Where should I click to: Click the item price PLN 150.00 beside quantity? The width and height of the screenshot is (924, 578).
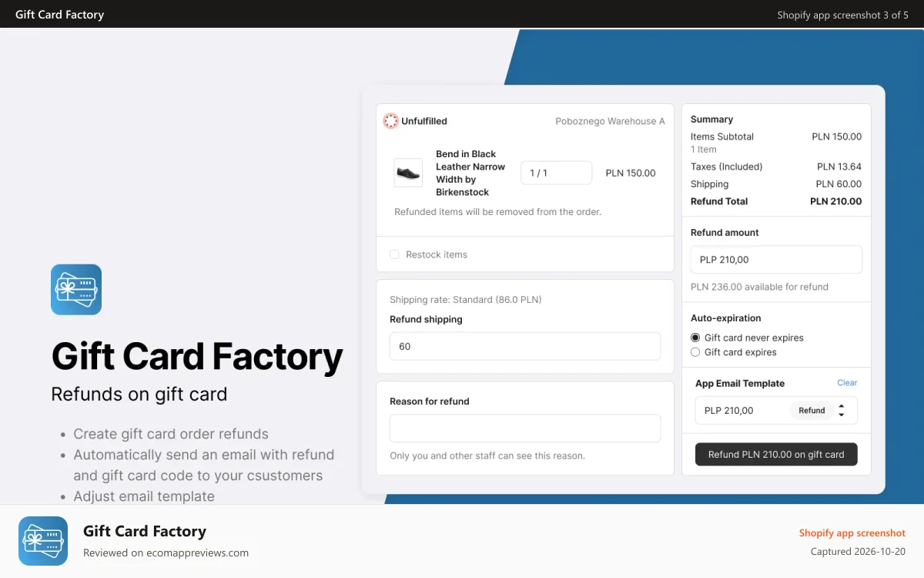(631, 173)
